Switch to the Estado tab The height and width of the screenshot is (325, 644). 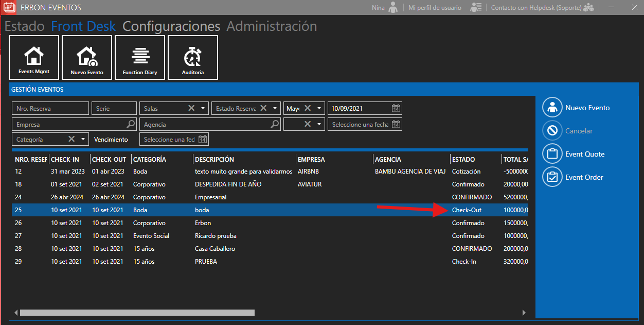[25, 26]
